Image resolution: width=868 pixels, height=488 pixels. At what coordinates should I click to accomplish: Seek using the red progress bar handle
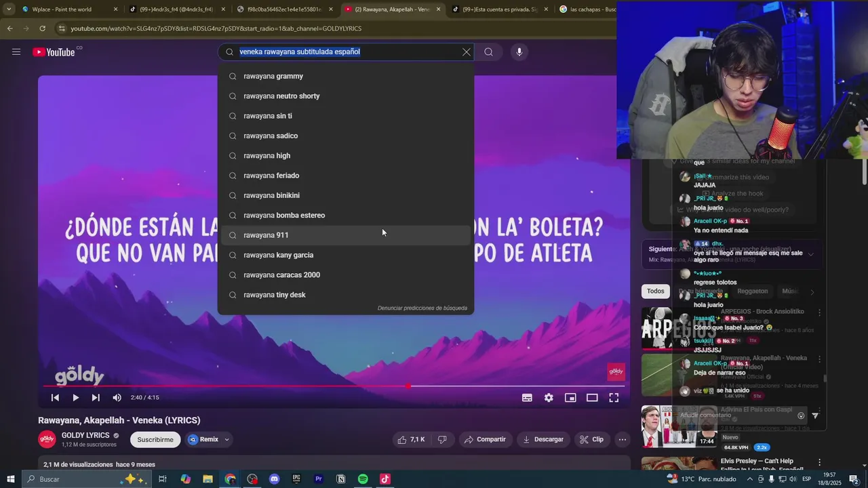click(408, 386)
